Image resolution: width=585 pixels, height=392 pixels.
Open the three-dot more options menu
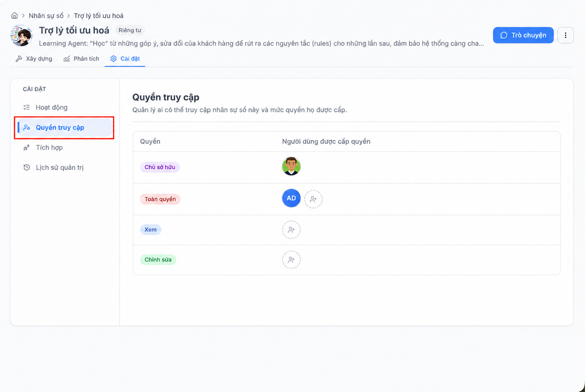tap(566, 35)
